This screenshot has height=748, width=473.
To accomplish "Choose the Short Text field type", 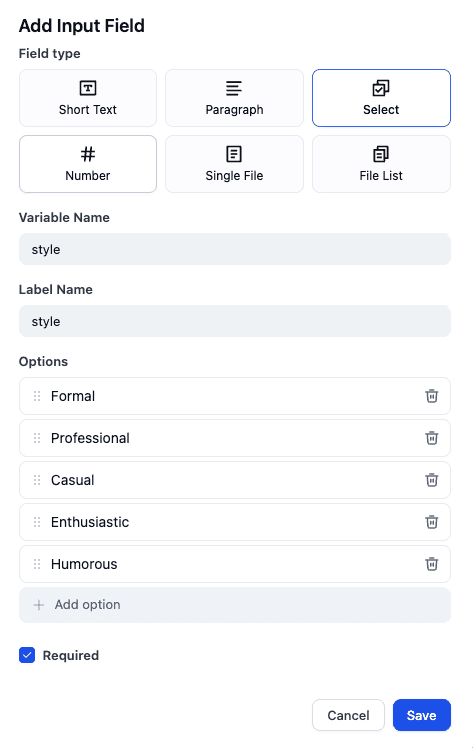I will pos(88,98).
